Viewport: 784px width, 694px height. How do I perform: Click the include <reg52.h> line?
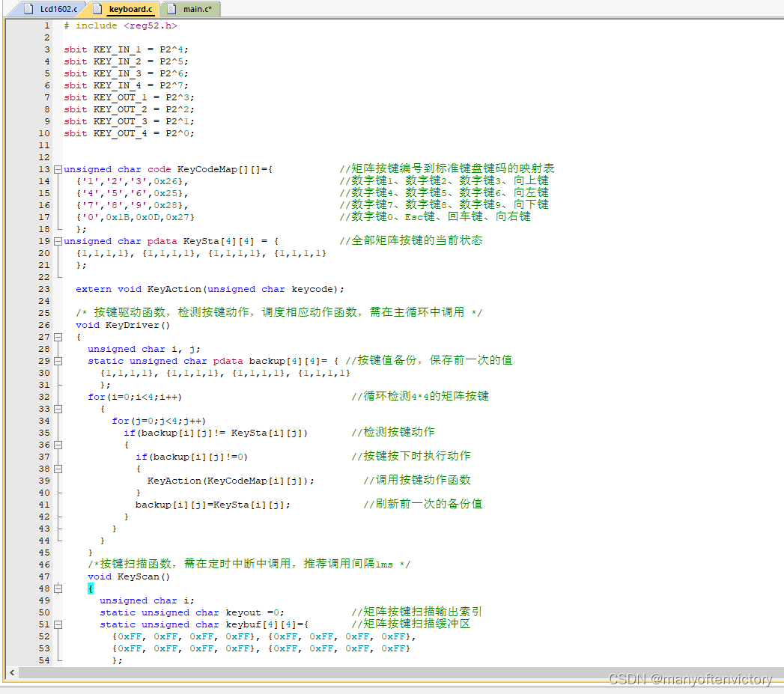coord(121,25)
